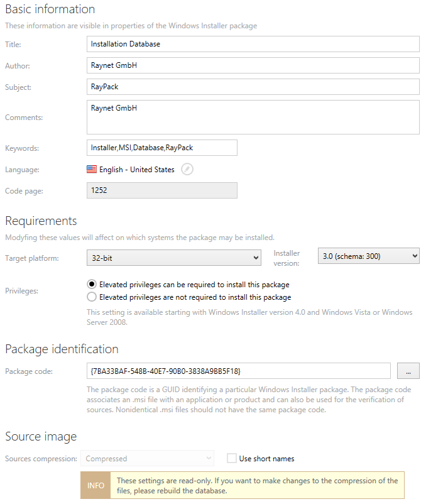Screen dimensions: 426x504
Task: Click inside the Comments text area
Action: (253, 117)
